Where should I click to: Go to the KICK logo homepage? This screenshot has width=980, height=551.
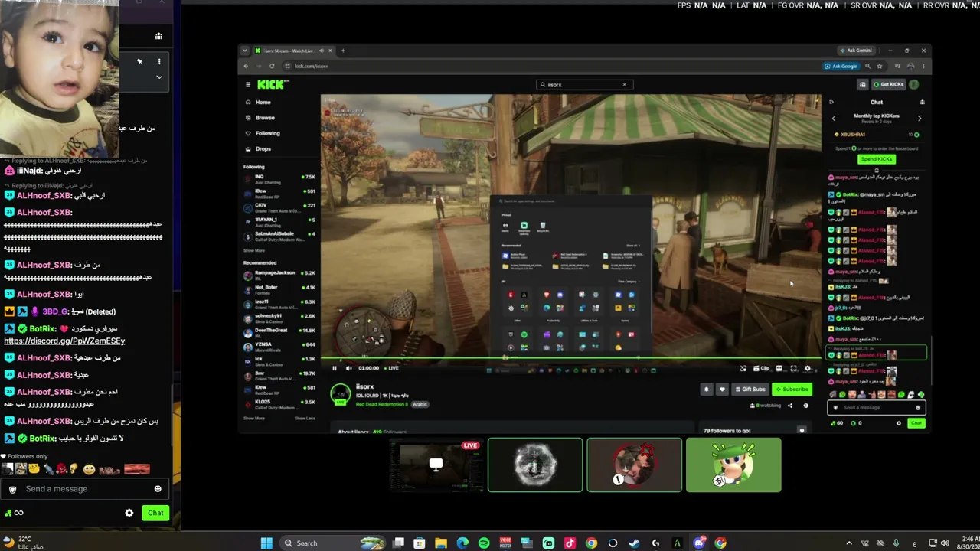(272, 85)
